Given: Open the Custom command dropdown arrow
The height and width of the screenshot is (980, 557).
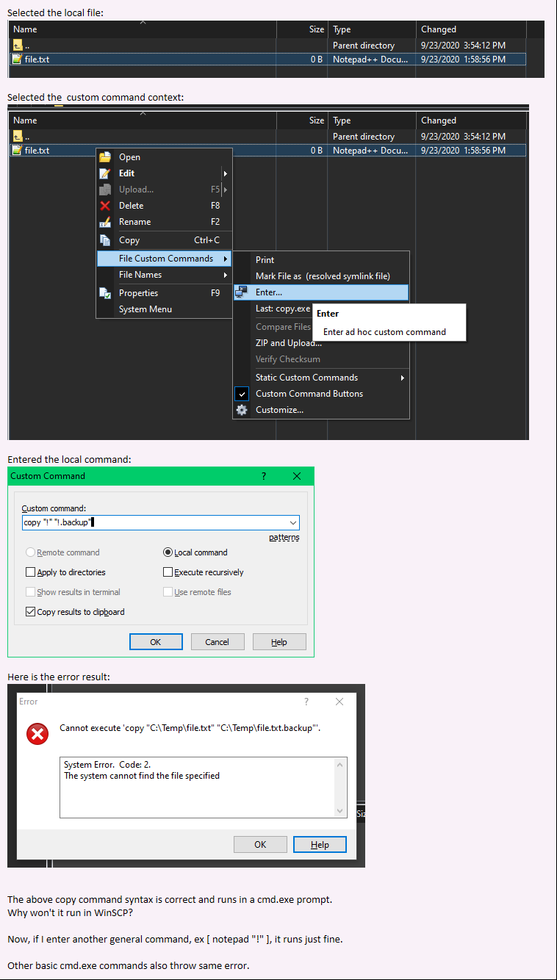Looking at the screenshot, I should pyautogui.click(x=293, y=523).
